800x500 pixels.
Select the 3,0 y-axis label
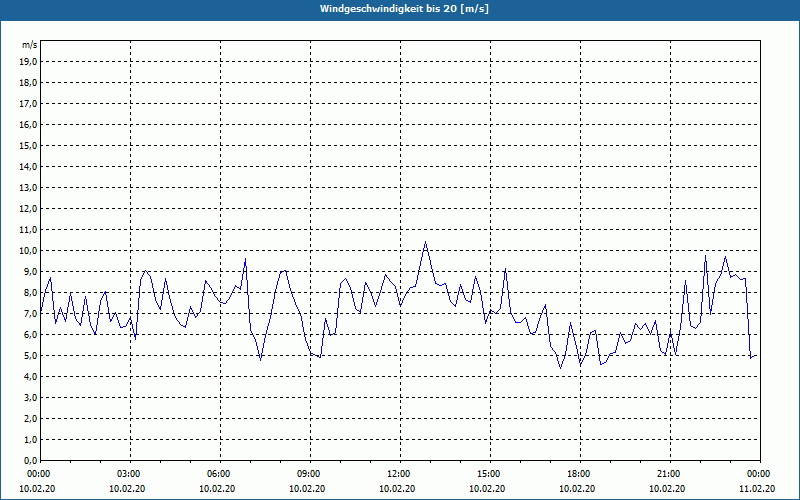[x=30, y=397]
